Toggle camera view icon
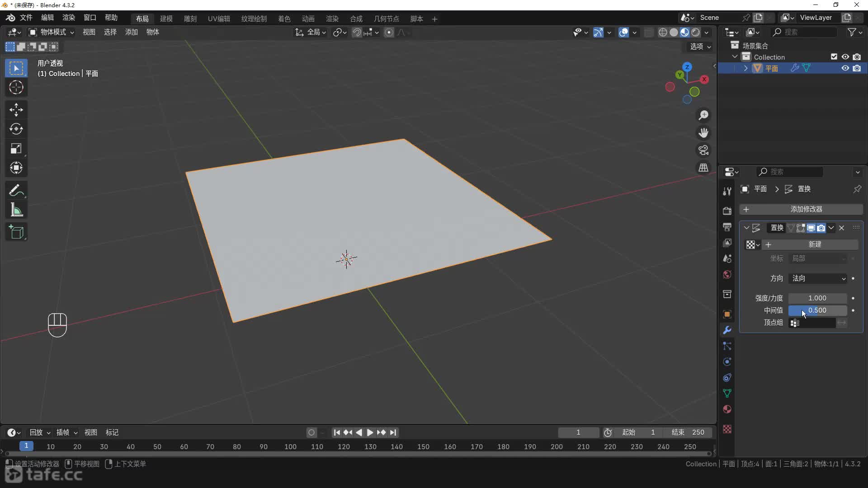The height and width of the screenshot is (488, 868). [703, 150]
